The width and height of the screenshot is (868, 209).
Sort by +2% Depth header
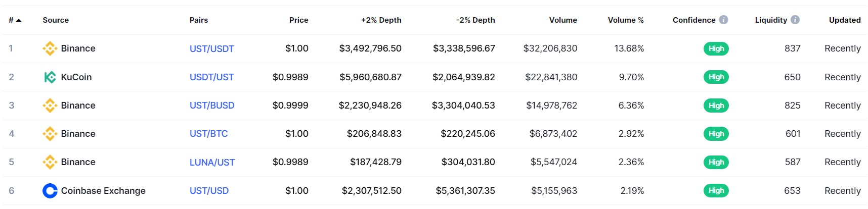pyautogui.click(x=381, y=20)
